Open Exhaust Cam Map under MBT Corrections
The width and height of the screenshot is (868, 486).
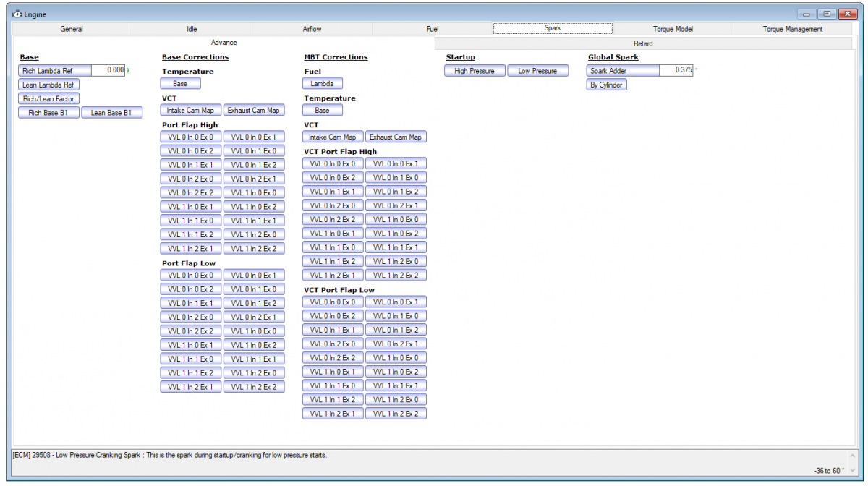pyautogui.click(x=396, y=136)
